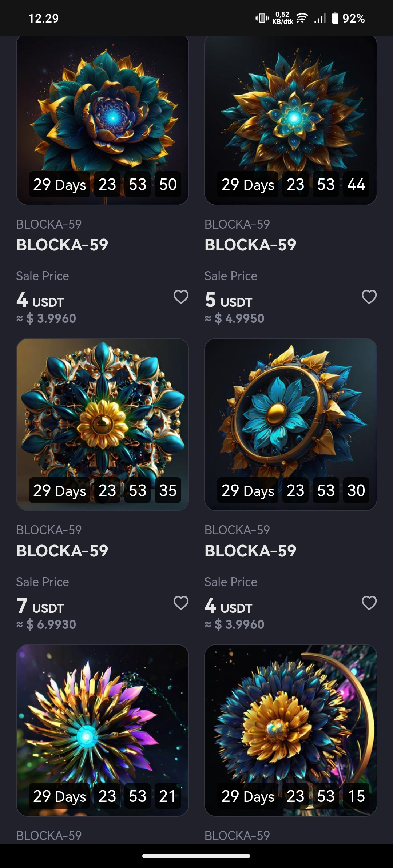
Task: View the golden chrysanthemum crescent NFT image
Action: pyautogui.click(x=291, y=716)
